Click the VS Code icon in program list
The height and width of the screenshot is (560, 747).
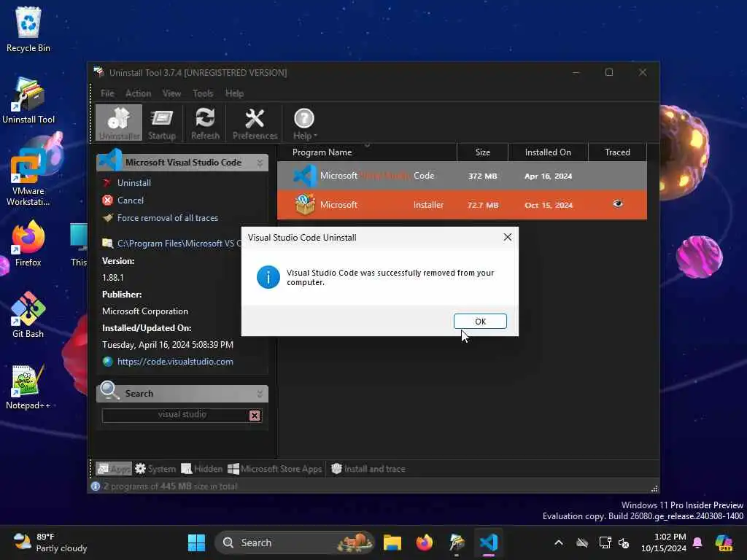(305, 176)
